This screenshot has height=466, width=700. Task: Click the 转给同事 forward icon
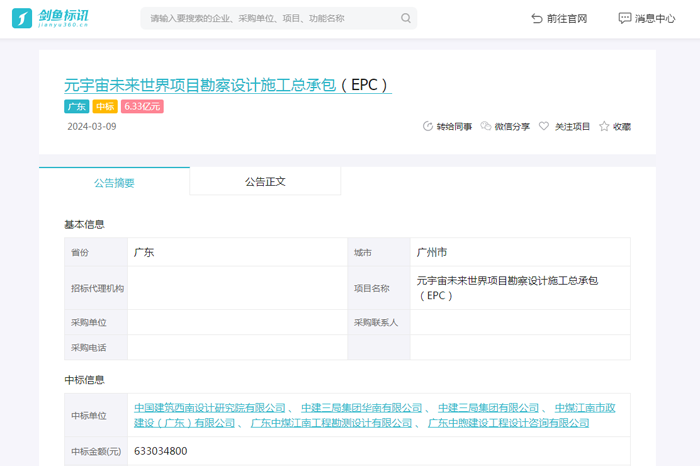point(428,127)
